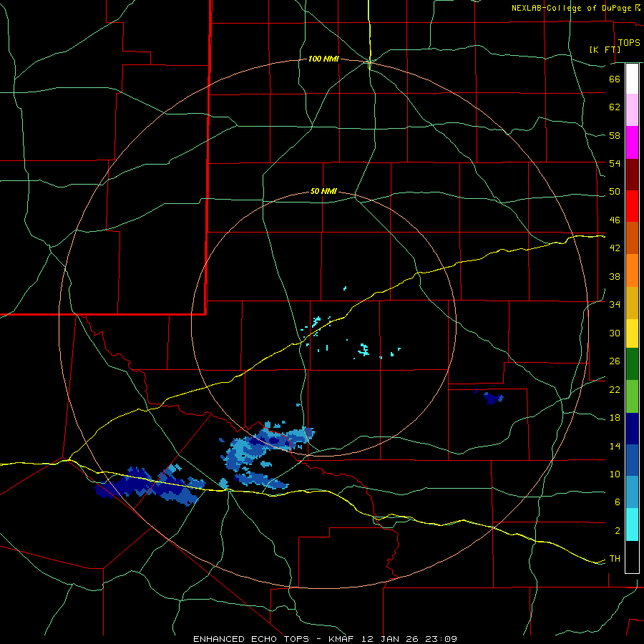Click the light green legend swatch
This screenshot has width=644, height=644.
tap(632, 396)
